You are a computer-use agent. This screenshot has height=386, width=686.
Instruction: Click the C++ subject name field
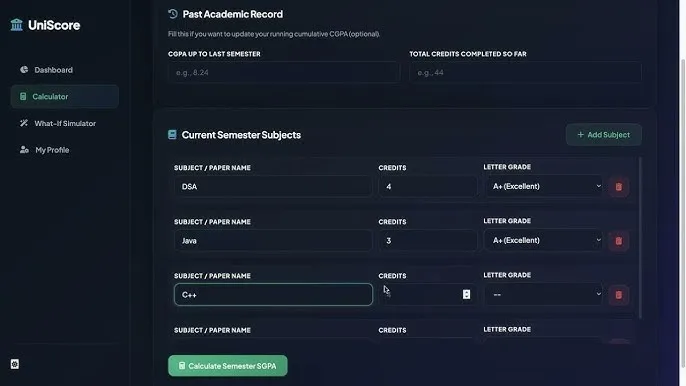(273, 295)
